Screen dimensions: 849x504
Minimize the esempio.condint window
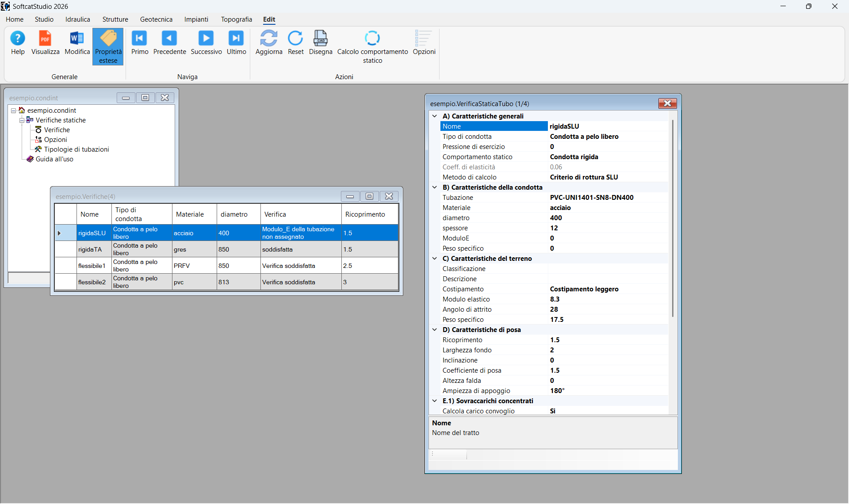coord(126,98)
